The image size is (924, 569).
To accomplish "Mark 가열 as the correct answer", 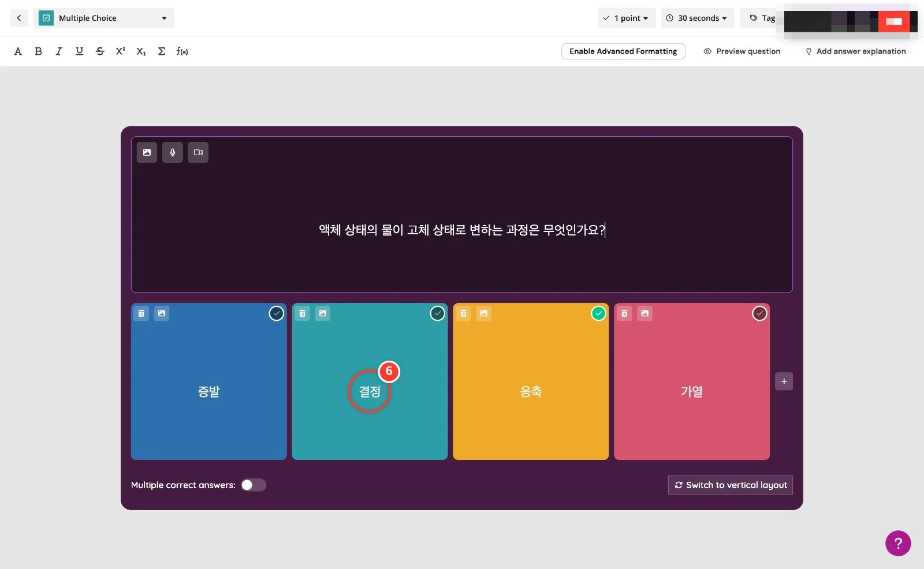I will [x=759, y=313].
